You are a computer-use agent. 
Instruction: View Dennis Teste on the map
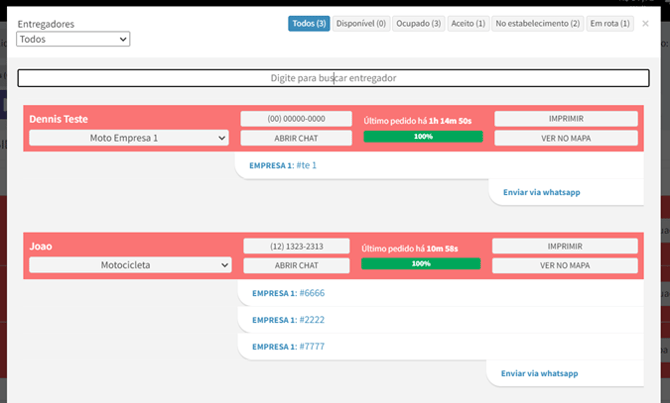point(565,138)
